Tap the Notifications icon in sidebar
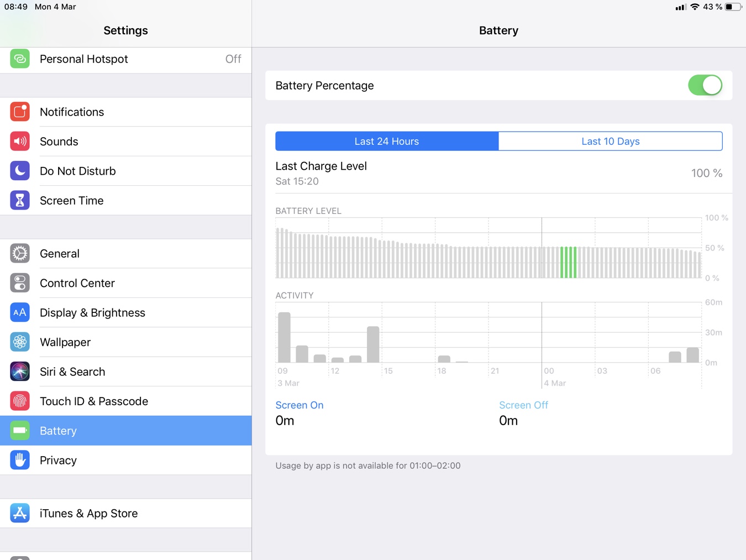The width and height of the screenshot is (746, 560). (20, 112)
